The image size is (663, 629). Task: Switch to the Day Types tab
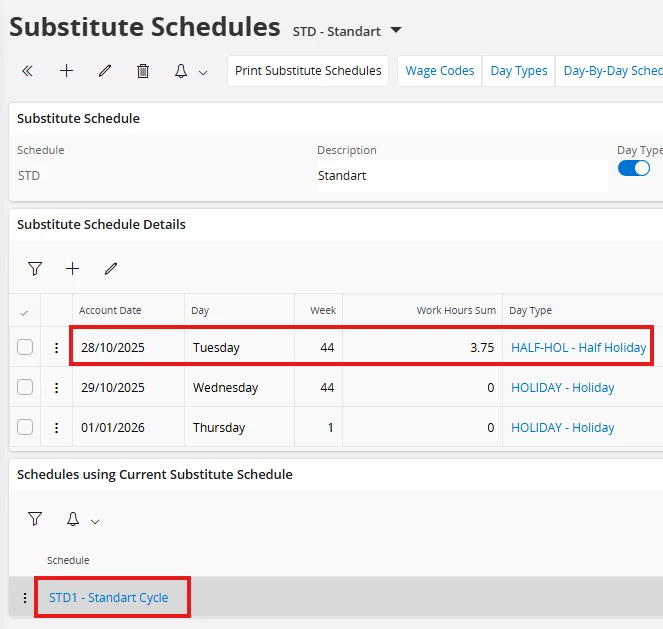pyautogui.click(x=519, y=71)
